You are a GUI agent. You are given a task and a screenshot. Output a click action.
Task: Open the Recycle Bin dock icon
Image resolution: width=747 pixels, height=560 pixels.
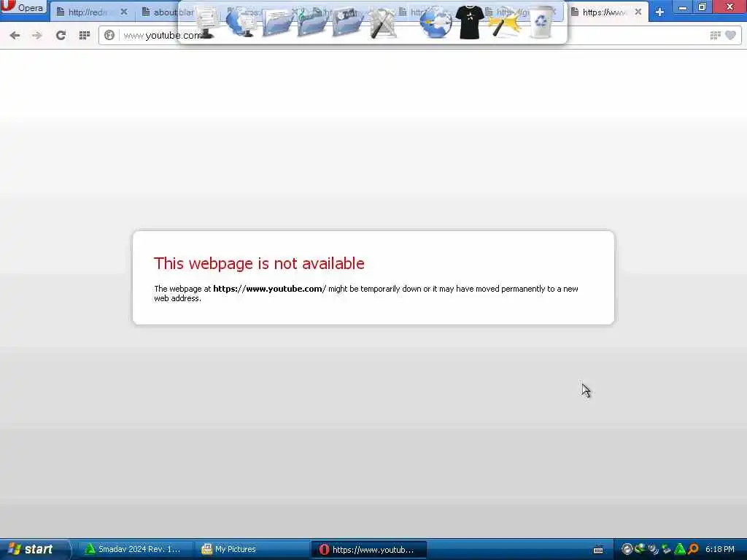click(541, 22)
